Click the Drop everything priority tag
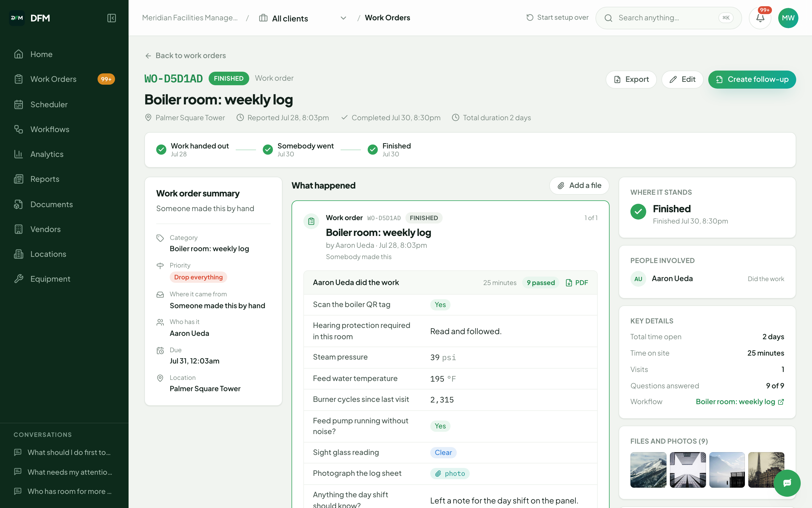This screenshot has width=812, height=508. click(198, 277)
